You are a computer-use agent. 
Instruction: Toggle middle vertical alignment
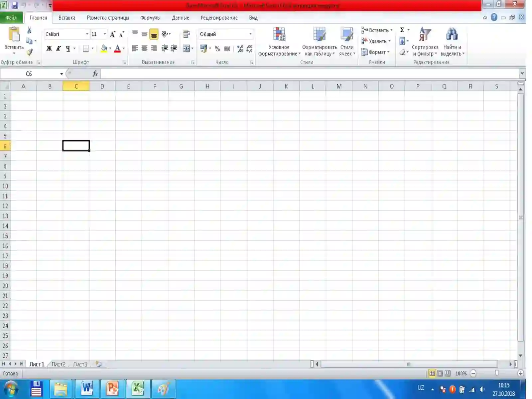[144, 34]
